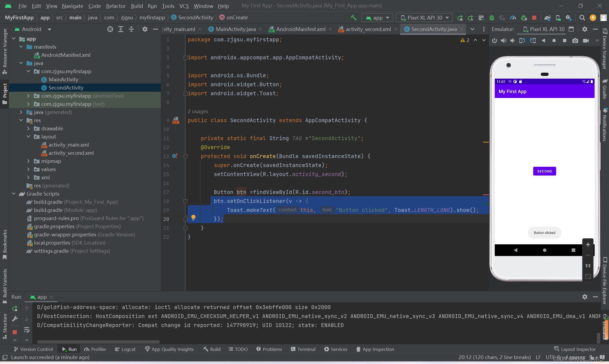Sync Project with Gradle Files elephant icon
This screenshot has width=609, height=364.
pos(547,18)
